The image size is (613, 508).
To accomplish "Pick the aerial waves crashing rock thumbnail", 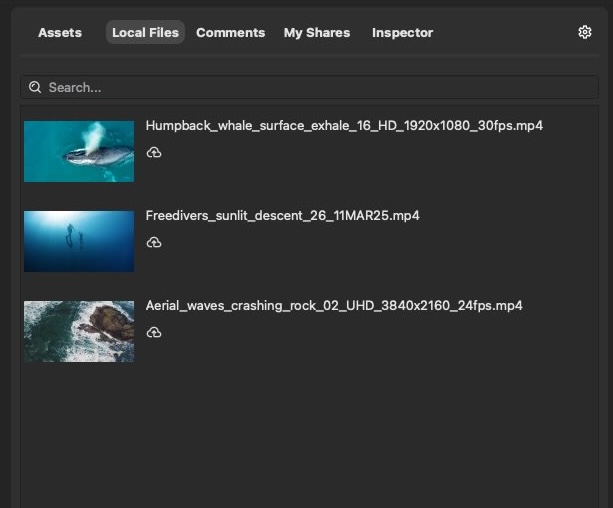I will [79, 331].
